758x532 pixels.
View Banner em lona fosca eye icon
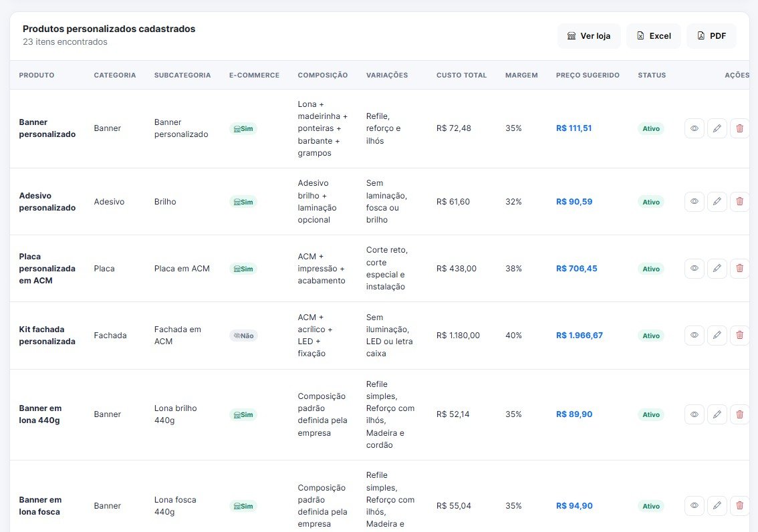(x=694, y=506)
